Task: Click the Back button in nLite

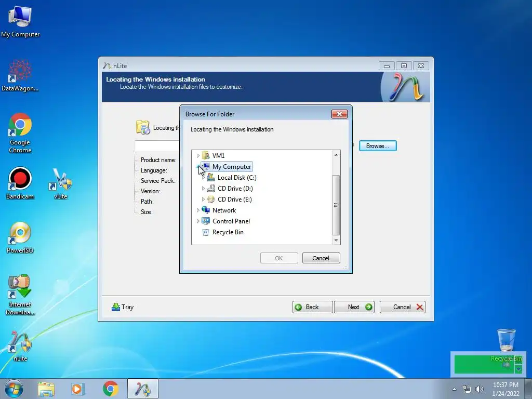Action: pyautogui.click(x=312, y=307)
